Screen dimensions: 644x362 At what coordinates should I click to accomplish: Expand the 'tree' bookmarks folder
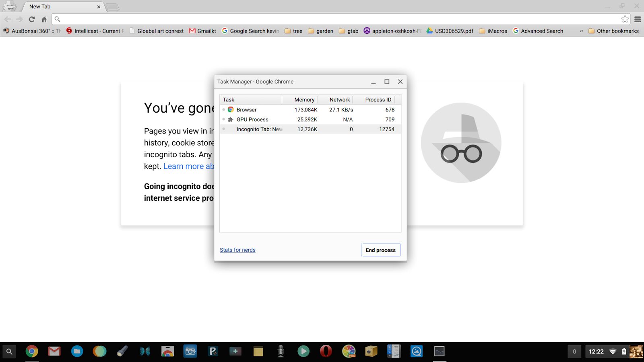293,31
